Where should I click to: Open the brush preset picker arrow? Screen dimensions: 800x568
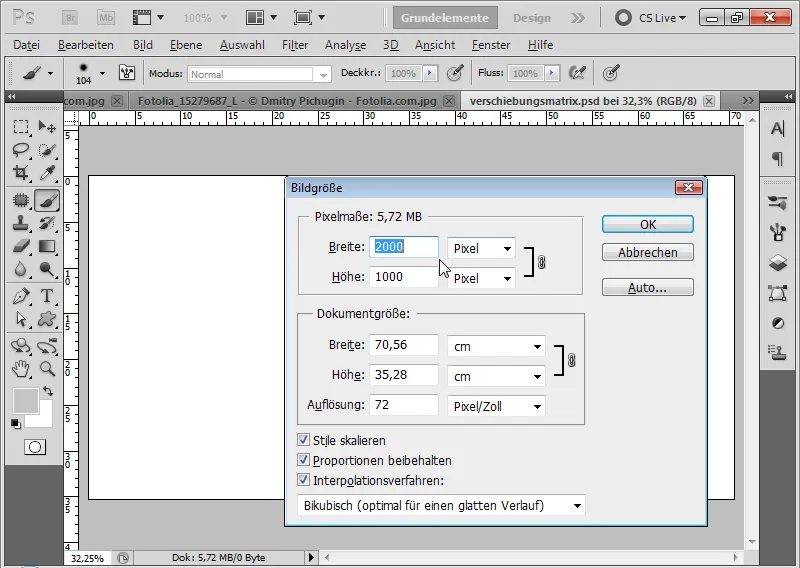coord(103,73)
